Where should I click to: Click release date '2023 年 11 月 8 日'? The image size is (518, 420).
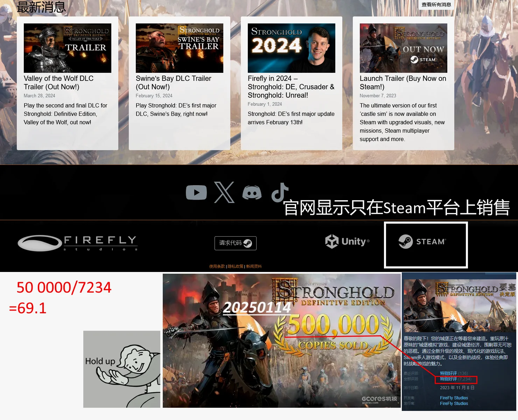pos(457,388)
